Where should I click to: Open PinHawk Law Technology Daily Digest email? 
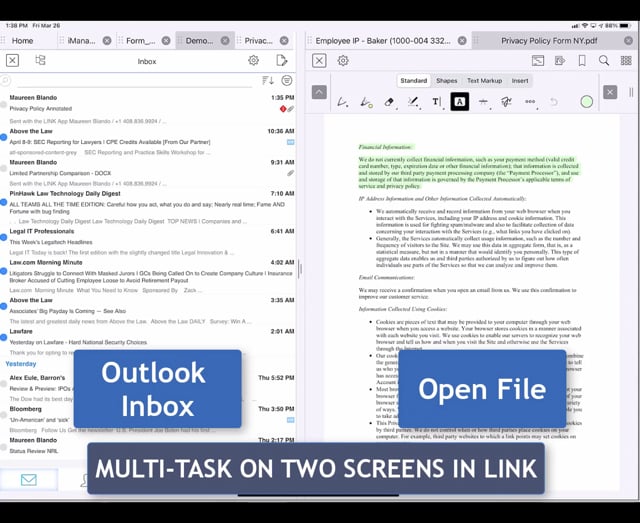[x=148, y=207]
